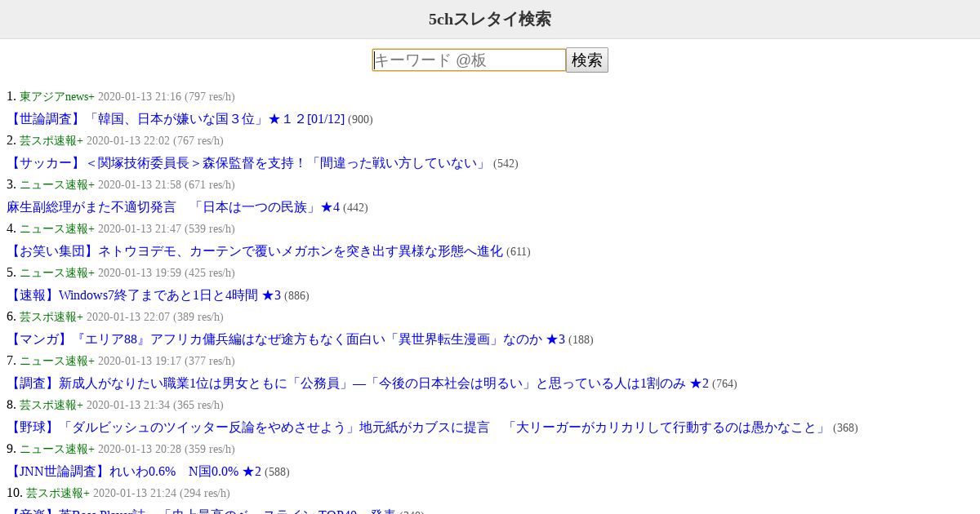Viewport: 980px width, 514px height.
Task: Click timestamp 2020-01-13 21:58 (671 res/h)
Action: click(167, 184)
